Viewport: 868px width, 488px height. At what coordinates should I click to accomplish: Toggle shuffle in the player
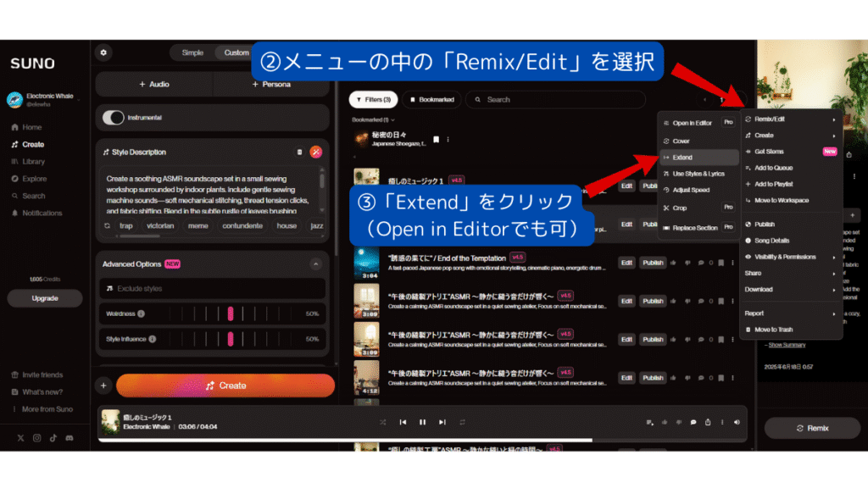[383, 422]
